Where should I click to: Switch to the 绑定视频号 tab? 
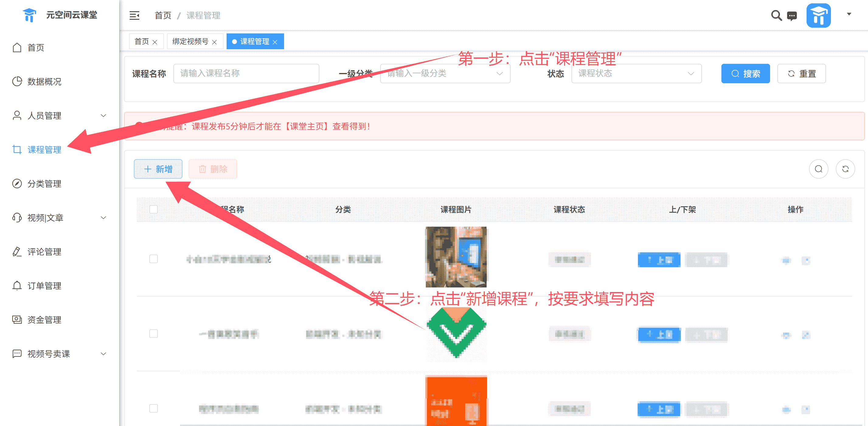point(191,41)
